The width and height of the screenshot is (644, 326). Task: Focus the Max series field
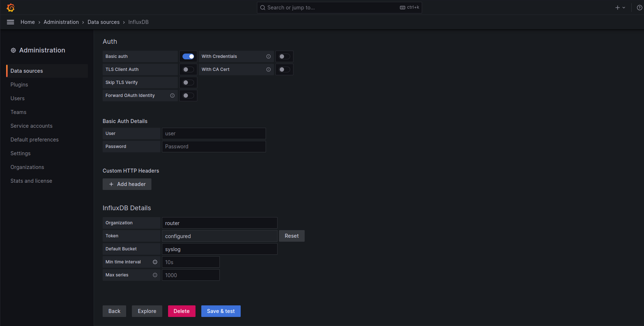point(191,275)
